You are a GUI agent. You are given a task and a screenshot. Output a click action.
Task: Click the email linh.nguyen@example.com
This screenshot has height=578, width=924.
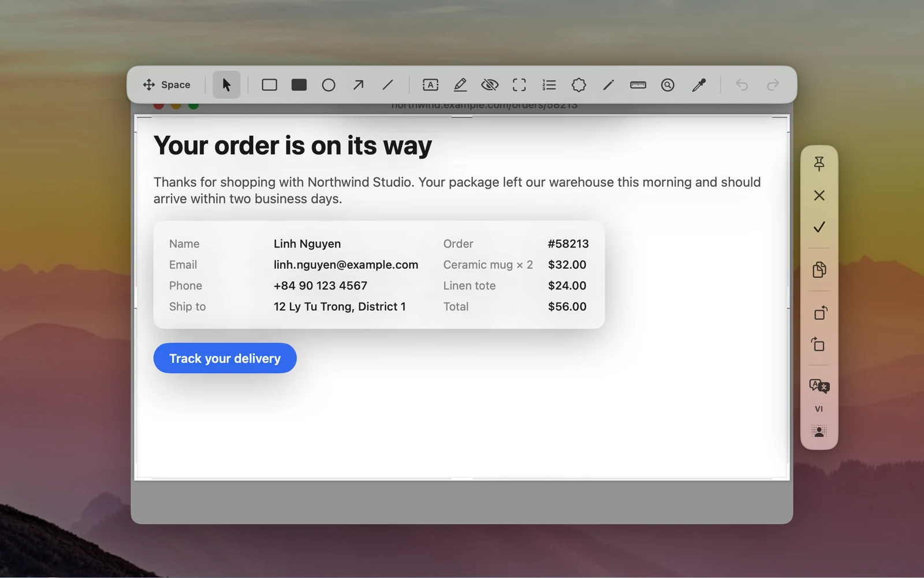[345, 265]
